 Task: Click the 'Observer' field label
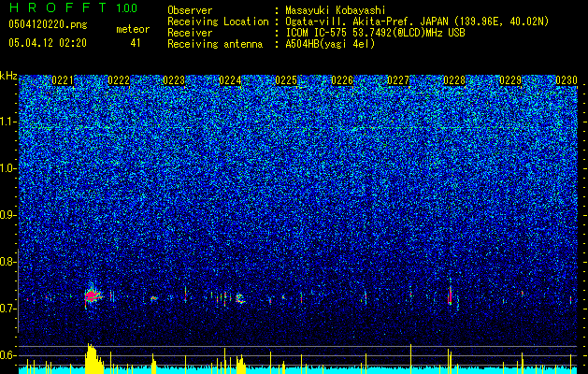click(x=190, y=11)
